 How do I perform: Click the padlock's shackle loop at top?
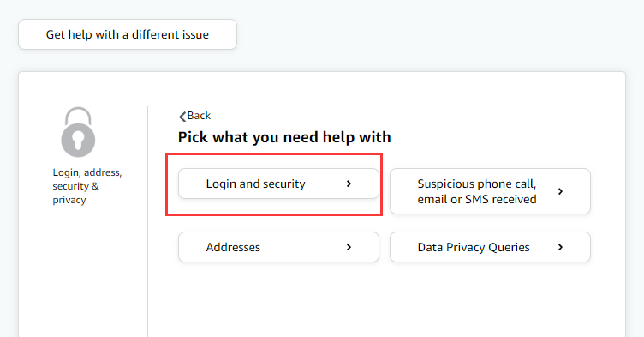point(78,116)
